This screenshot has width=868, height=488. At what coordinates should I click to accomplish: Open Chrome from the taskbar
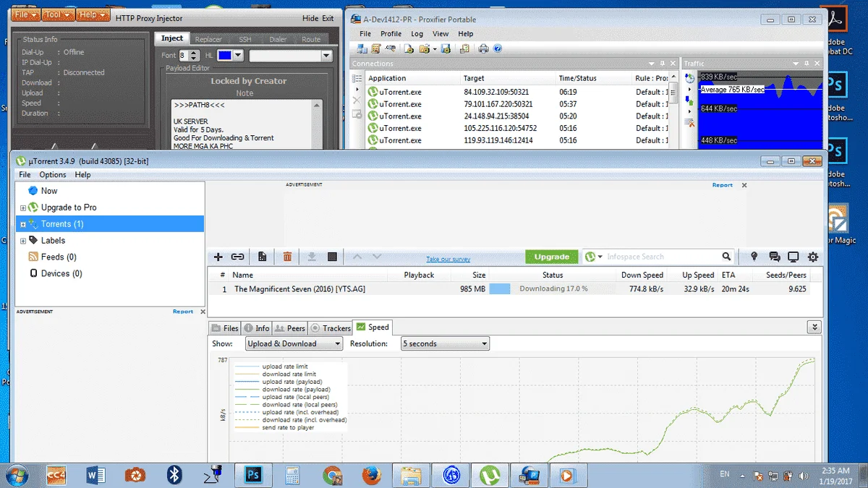click(x=333, y=475)
